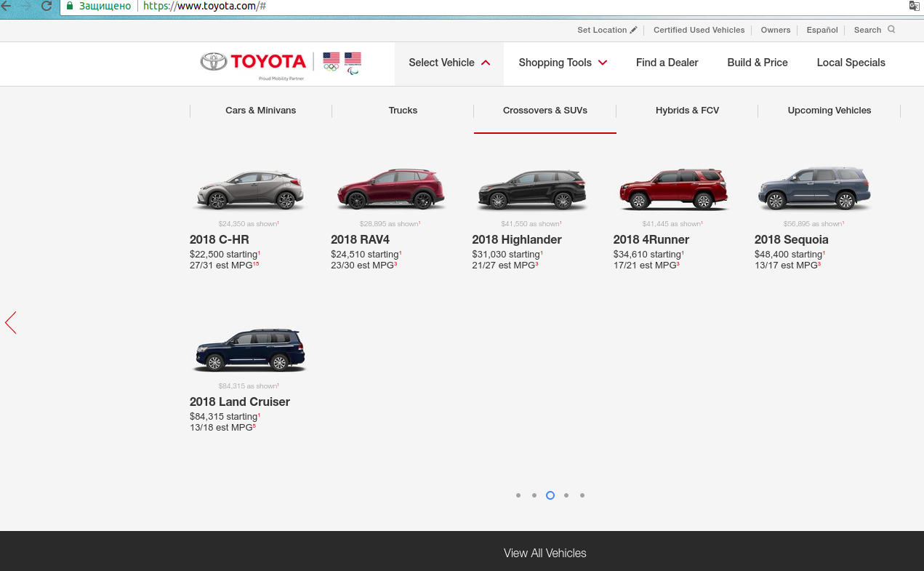924x571 pixels.
Task: Go to first carousel page dot
Action: click(518, 495)
